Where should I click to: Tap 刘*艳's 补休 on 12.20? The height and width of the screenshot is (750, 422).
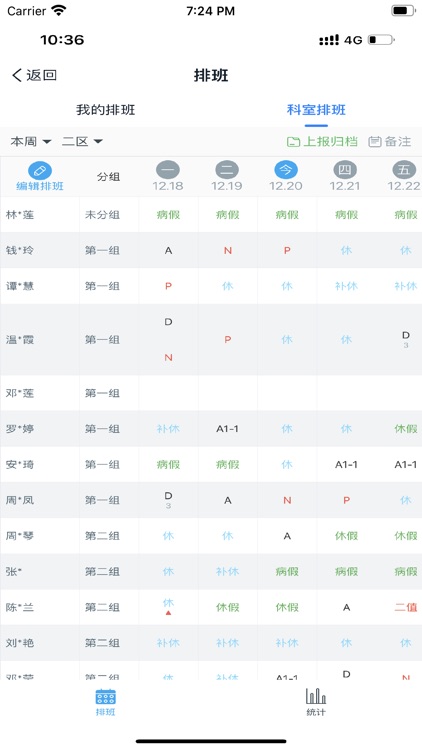(x=287, y=643)
